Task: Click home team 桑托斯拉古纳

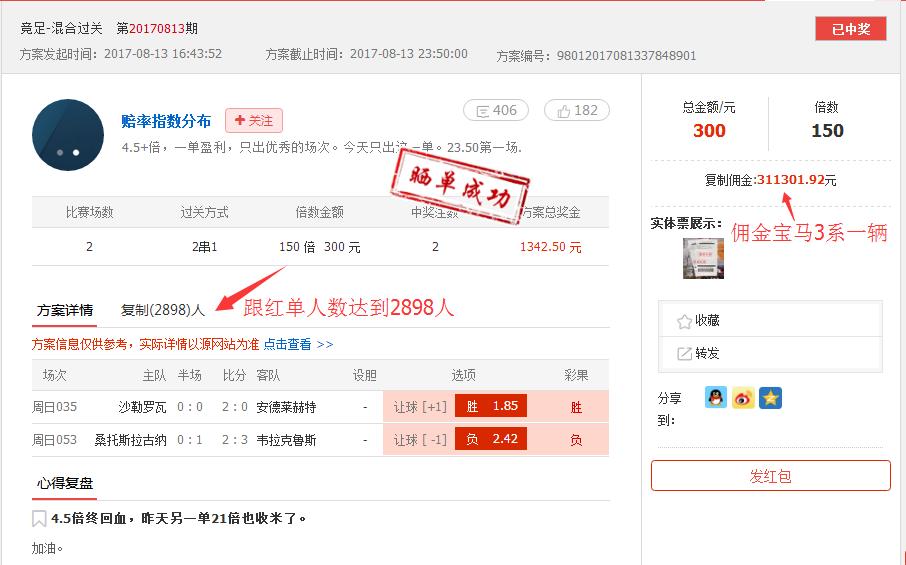Action: [131, 440]
